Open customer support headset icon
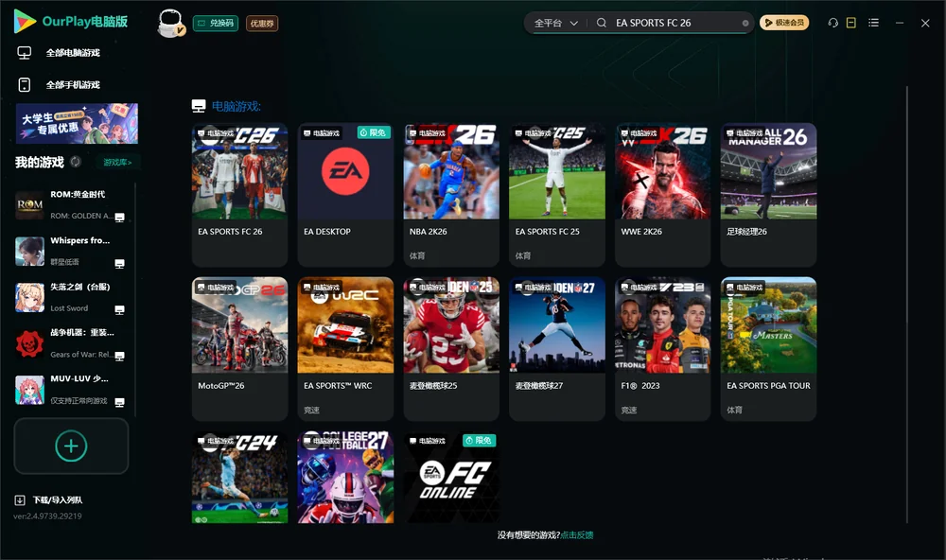Image resolution: width=946 pixels, height=560 pixels. click(833, 23)
